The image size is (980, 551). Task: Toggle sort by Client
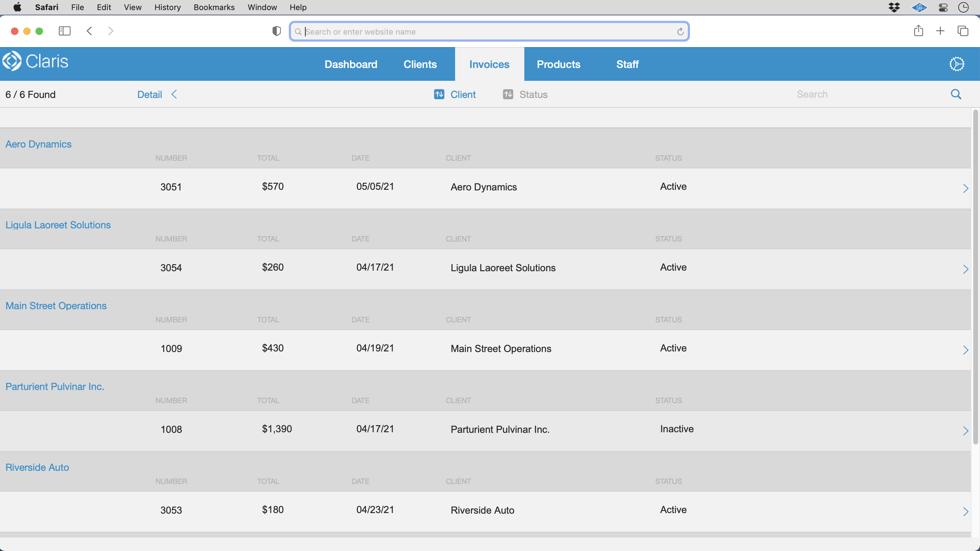[455, 94]
